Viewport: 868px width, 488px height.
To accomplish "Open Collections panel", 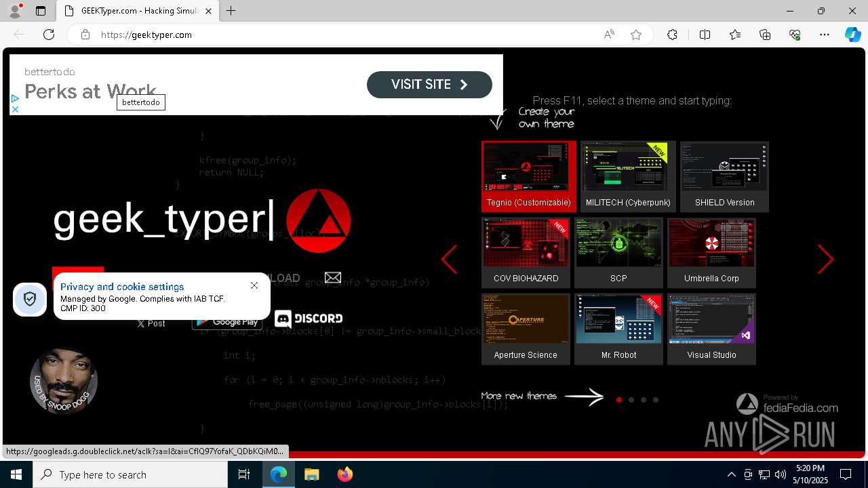I will point(765,35).
